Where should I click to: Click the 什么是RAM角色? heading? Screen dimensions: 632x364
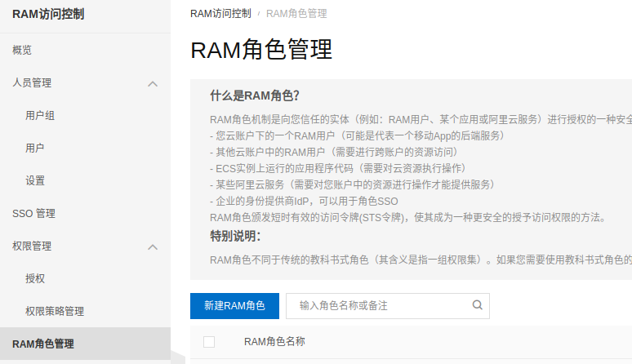(x=255, y=95)
